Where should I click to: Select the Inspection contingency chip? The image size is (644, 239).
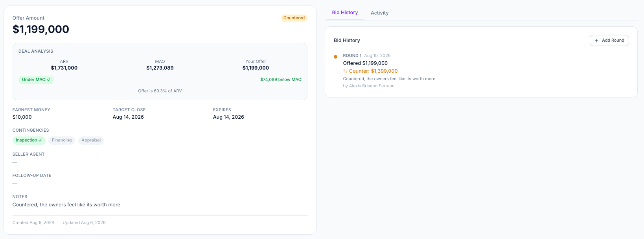click(29, 140)
